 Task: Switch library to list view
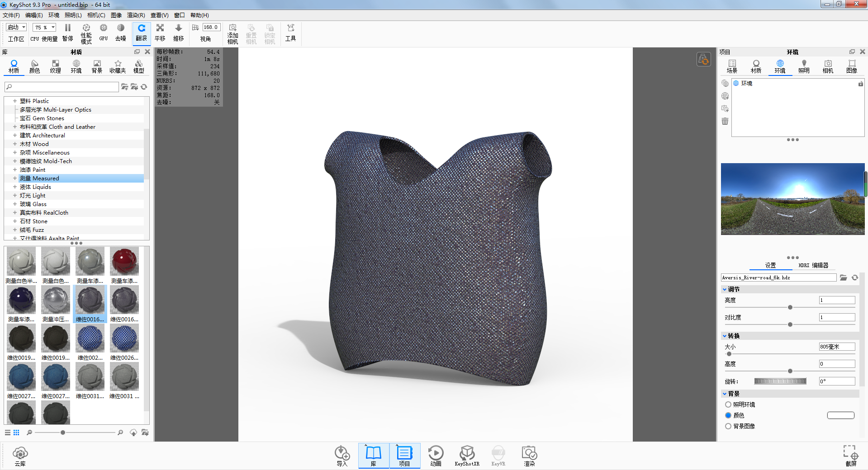point(8,432)
